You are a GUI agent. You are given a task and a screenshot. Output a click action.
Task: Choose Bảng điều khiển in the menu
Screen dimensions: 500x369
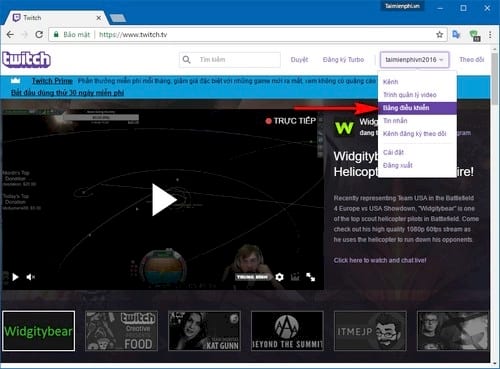click(417, 108)
